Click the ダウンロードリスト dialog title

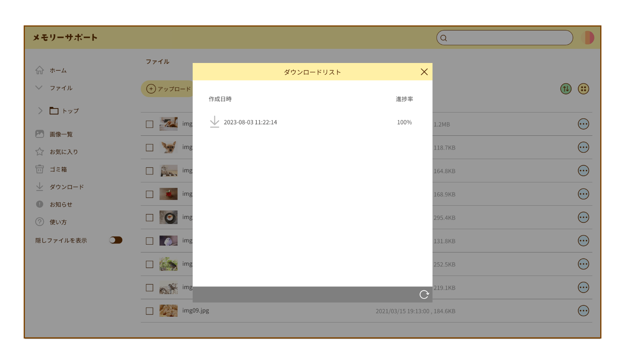(312, 72)
